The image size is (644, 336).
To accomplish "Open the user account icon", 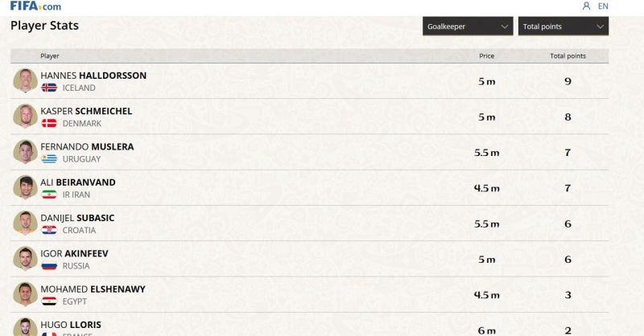I will click(586, 6).
